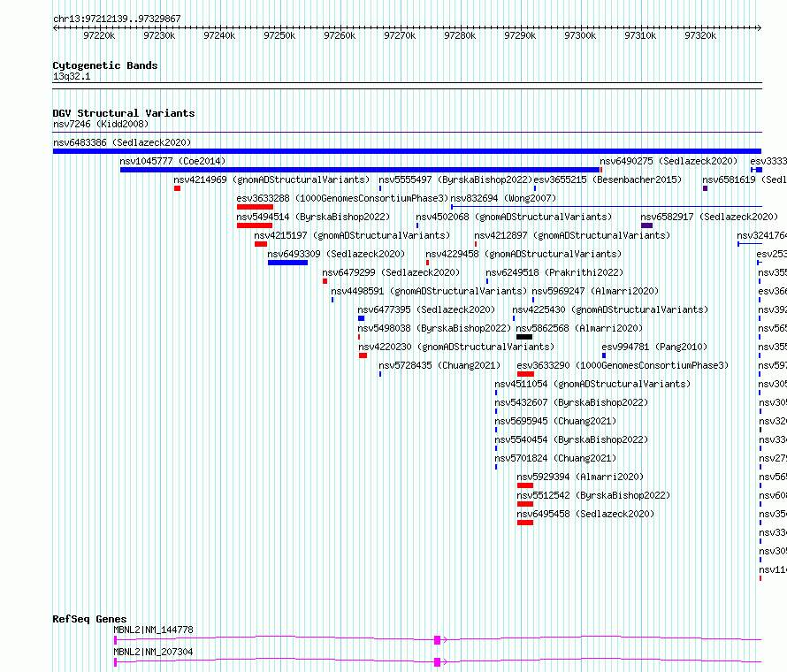Select the red nsv5512542 variant bar

525,504
